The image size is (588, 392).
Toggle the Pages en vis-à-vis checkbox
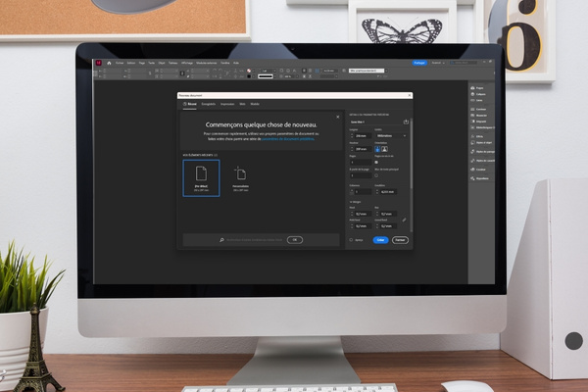377,162
